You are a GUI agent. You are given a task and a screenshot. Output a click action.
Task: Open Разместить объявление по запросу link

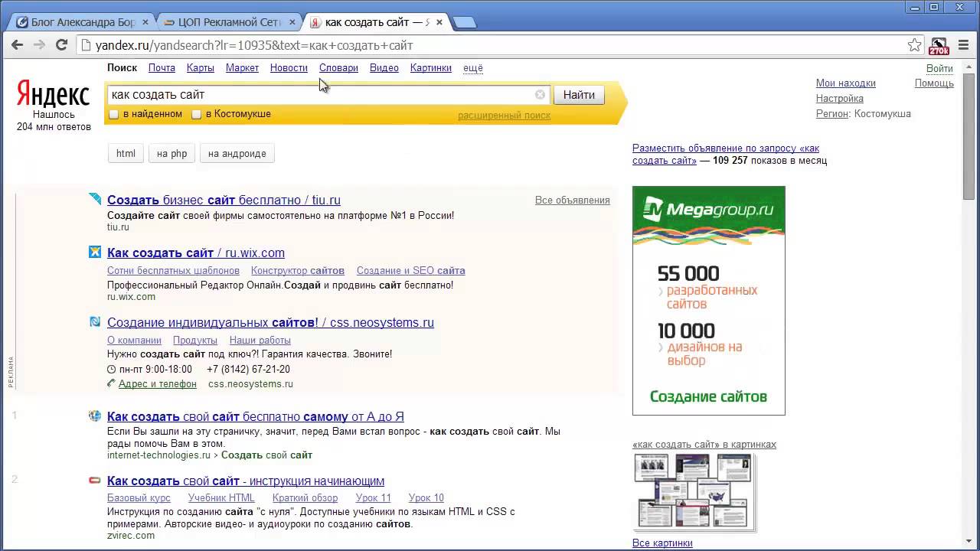pos(726,154)
